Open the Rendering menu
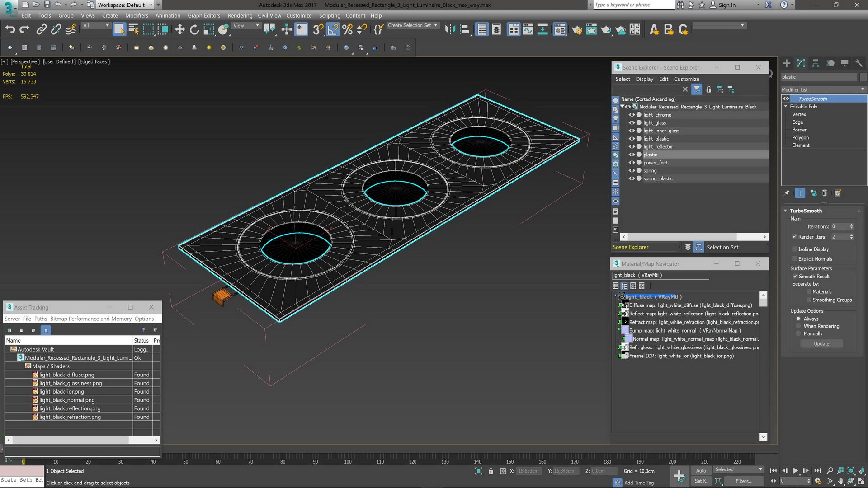868x488 pixels. tap(240, 15)
